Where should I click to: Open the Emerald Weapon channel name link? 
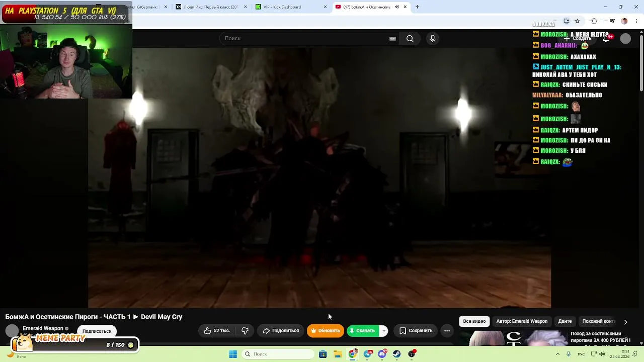pyautogui.click(x=43, y=328)
